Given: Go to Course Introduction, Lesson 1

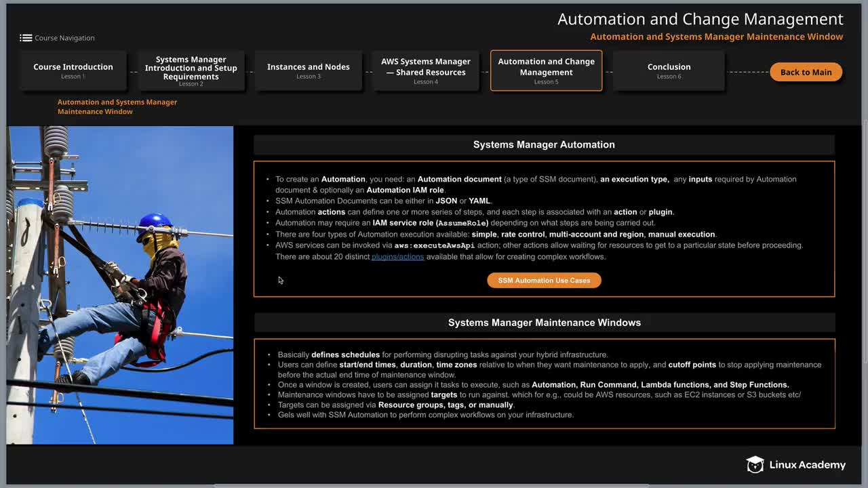Looking at the screenshot, I should pyautogui.click(x=73, y=70).
